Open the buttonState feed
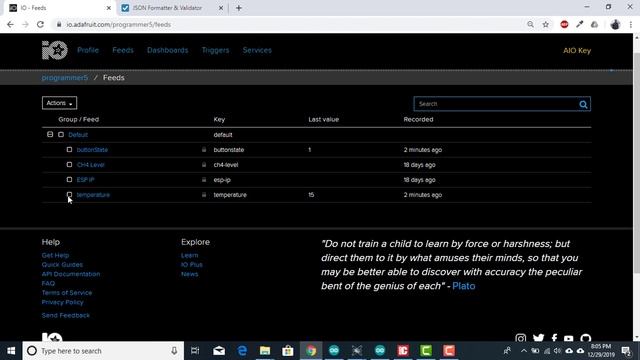Image resolution: width=640 pixels, height=360 pixels. pos(92,150)
